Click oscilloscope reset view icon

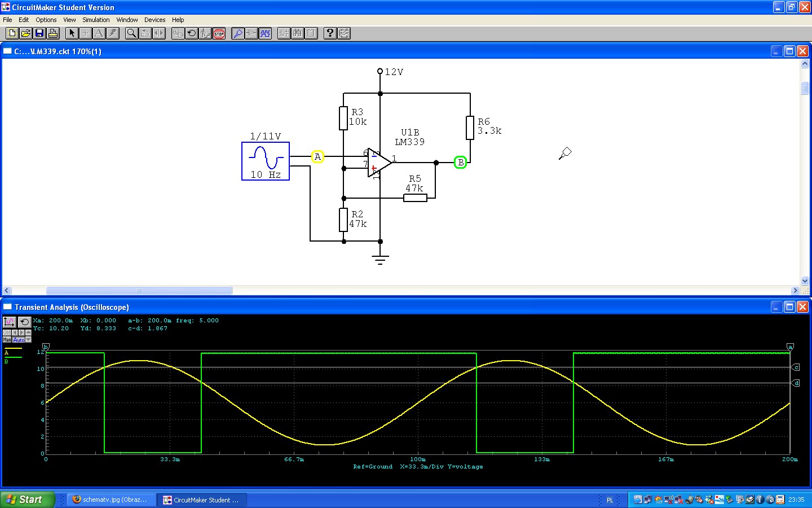pyautogui.click(x=25, y=322)
